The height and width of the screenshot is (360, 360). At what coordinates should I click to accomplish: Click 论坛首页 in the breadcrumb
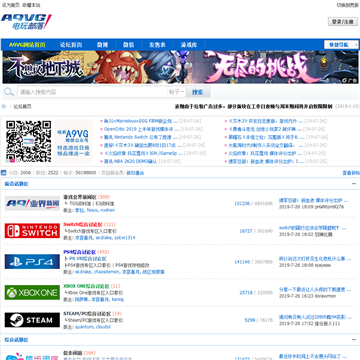pos(22,107)
